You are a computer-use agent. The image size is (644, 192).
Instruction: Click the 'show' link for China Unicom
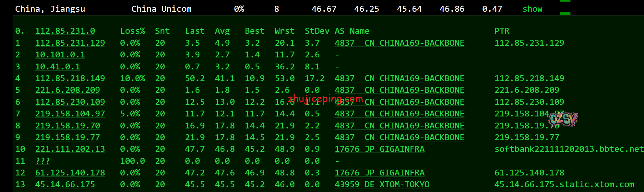coord(532,9)
